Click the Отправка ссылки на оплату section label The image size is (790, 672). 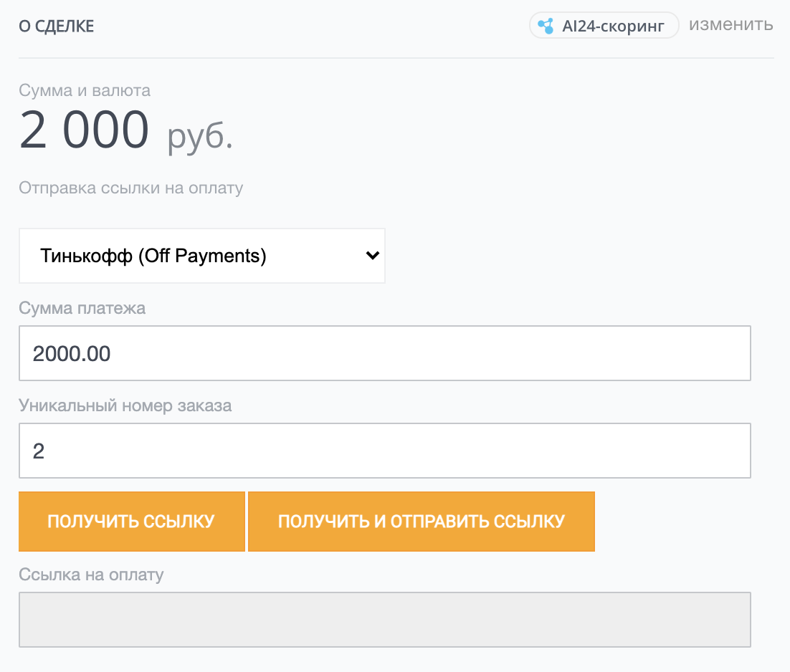(x=131, y=188)
